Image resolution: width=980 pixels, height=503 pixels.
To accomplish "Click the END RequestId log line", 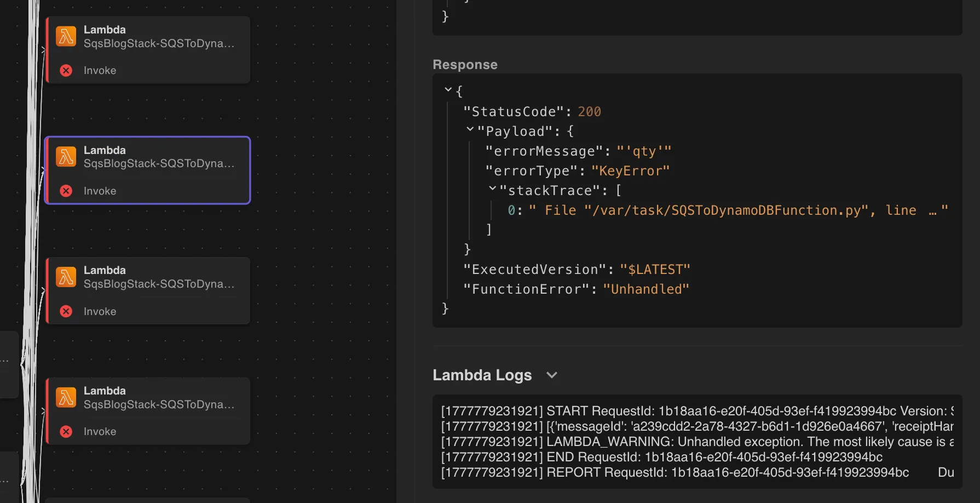I will coord(662,457).
